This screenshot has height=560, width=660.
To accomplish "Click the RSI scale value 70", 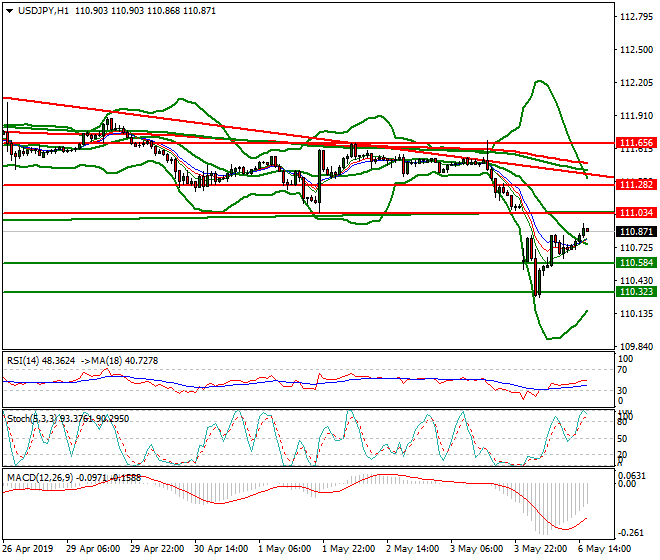I will pyautogui.click(x=623, y=370).
